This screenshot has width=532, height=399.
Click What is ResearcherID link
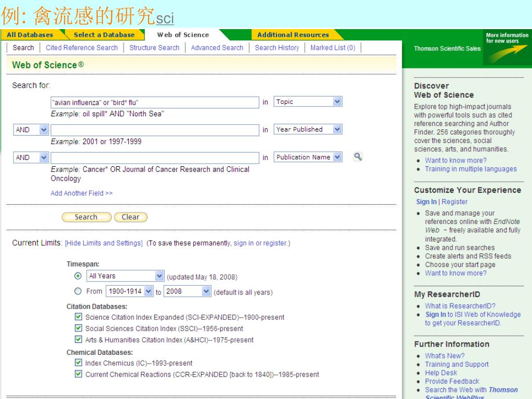pos(460,305)
